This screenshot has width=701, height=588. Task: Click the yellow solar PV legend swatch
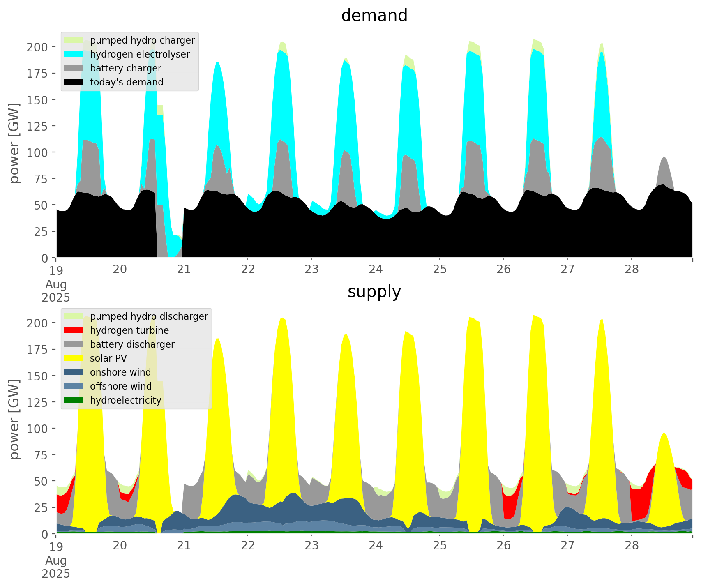point(74,358)
